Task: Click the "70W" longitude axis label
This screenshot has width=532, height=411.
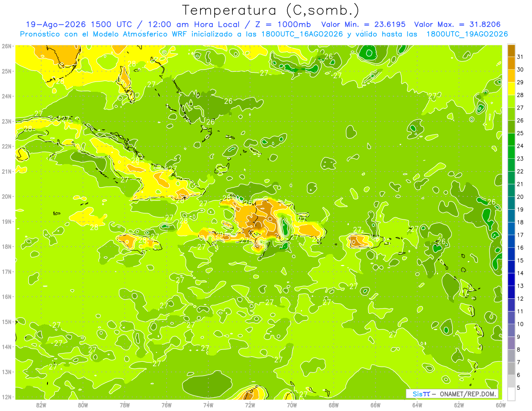Action: [292, 405]
